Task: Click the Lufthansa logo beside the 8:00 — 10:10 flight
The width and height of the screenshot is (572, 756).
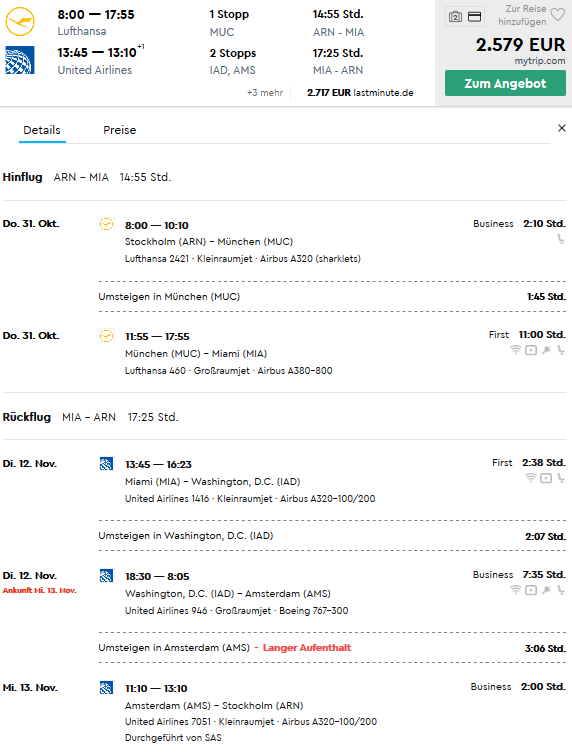Action: [x=107, y=224]
